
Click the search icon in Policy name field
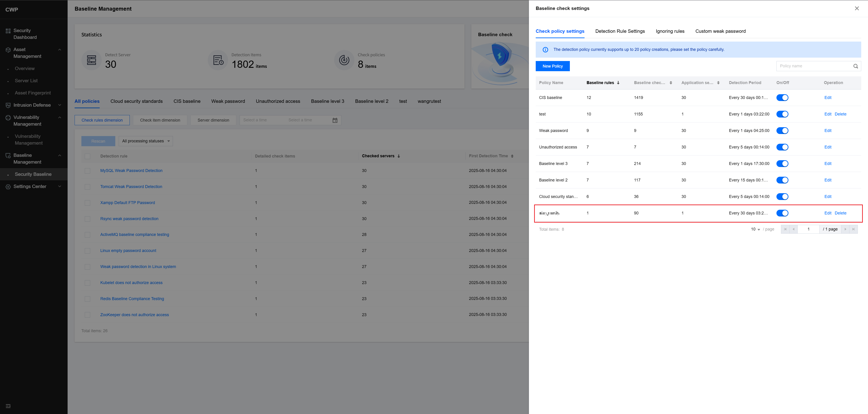click(856, 66)
